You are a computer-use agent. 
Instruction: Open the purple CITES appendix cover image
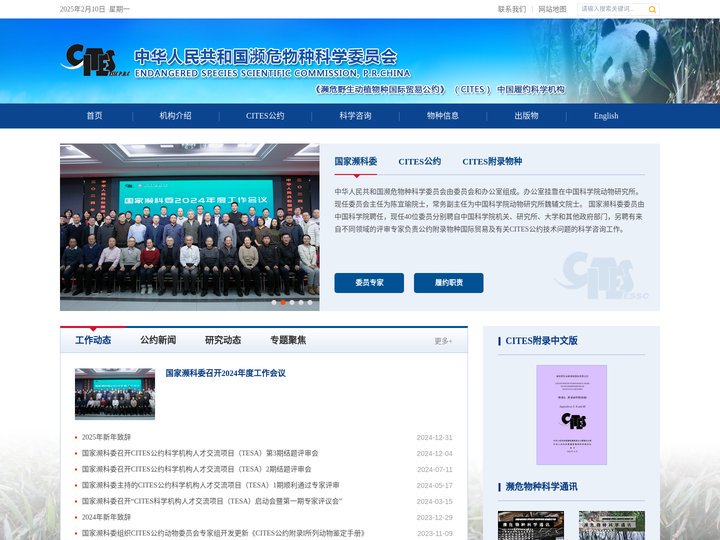coord(572,415)
